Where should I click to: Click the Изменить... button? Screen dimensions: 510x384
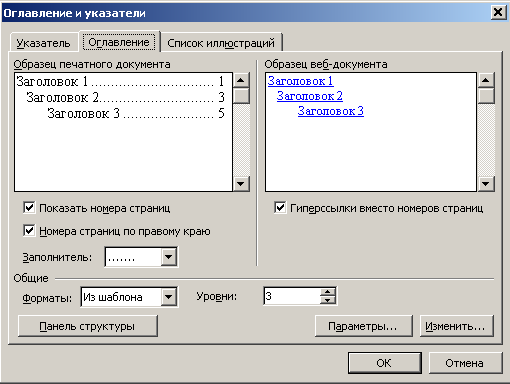[456, 326]
